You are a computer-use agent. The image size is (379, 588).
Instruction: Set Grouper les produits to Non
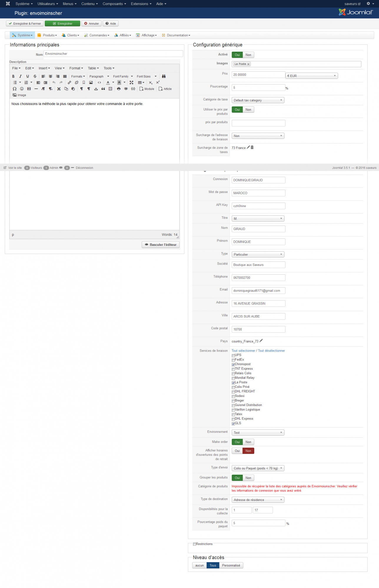(248, 478)
